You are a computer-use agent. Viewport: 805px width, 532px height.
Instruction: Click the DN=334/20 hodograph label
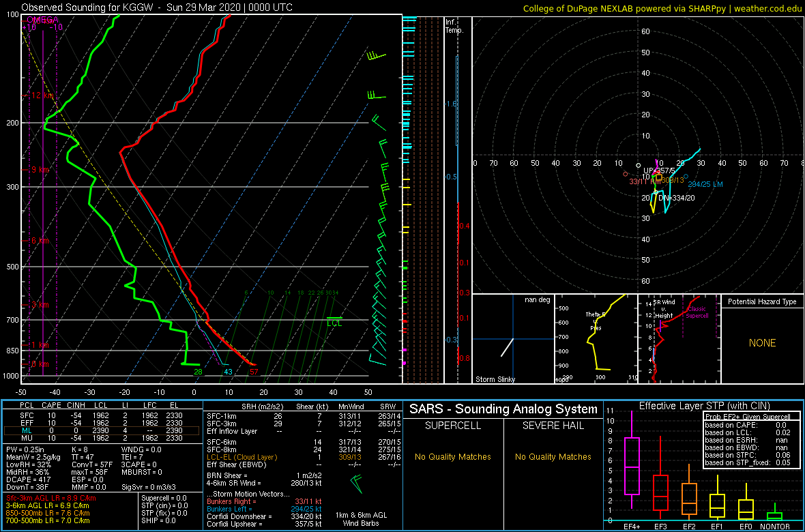[677, 198]
